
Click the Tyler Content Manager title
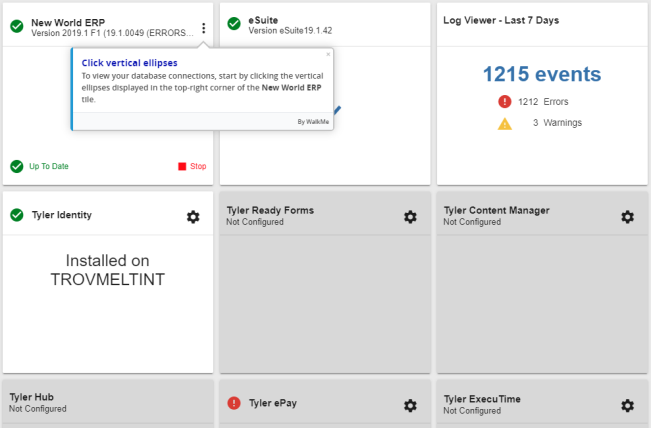click(x=497, y=210)
